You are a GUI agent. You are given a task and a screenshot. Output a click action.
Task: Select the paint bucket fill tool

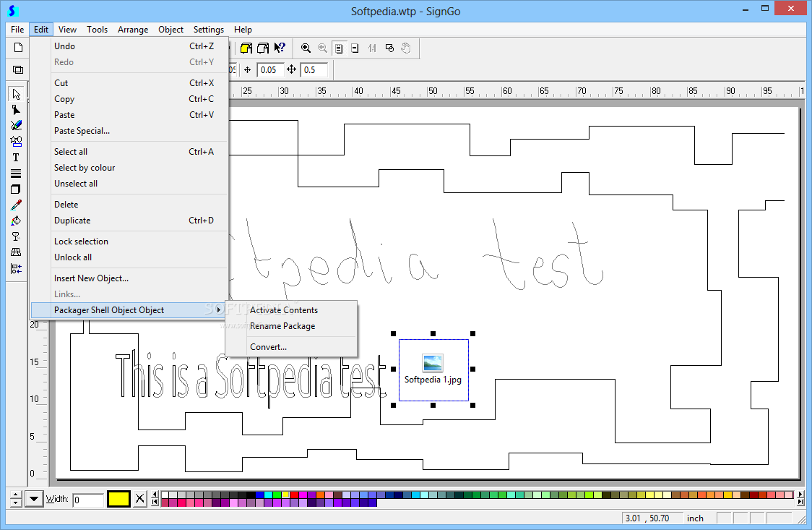coord(16,221)
